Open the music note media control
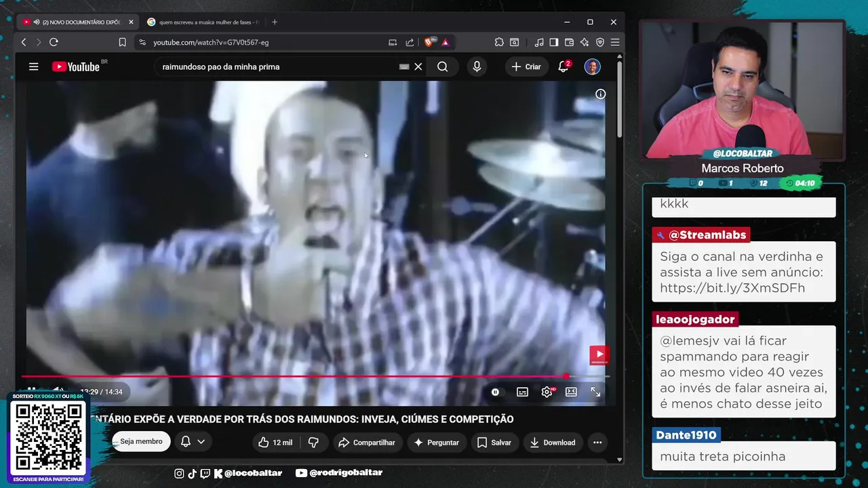 [x=539, y=42]
